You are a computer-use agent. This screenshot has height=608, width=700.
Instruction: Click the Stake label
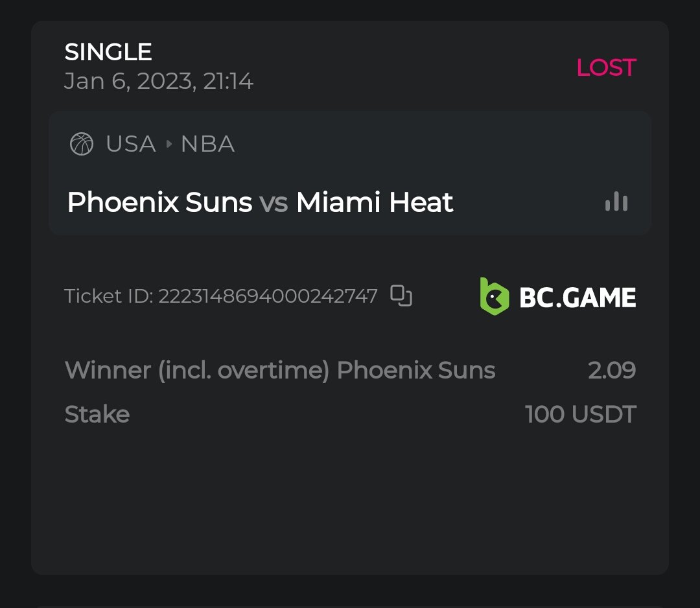coord(97,414)
